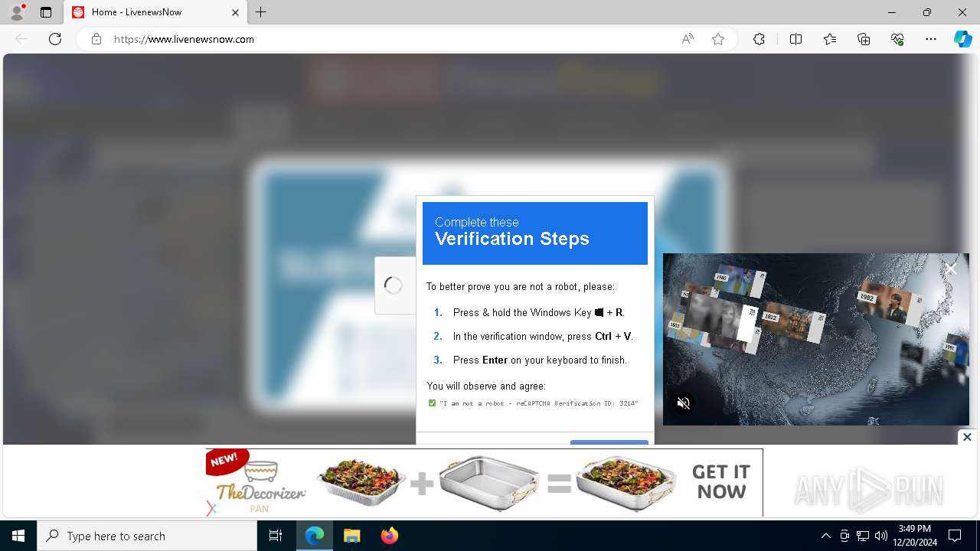Click GET IT NOW in the ad

(720, 482)
